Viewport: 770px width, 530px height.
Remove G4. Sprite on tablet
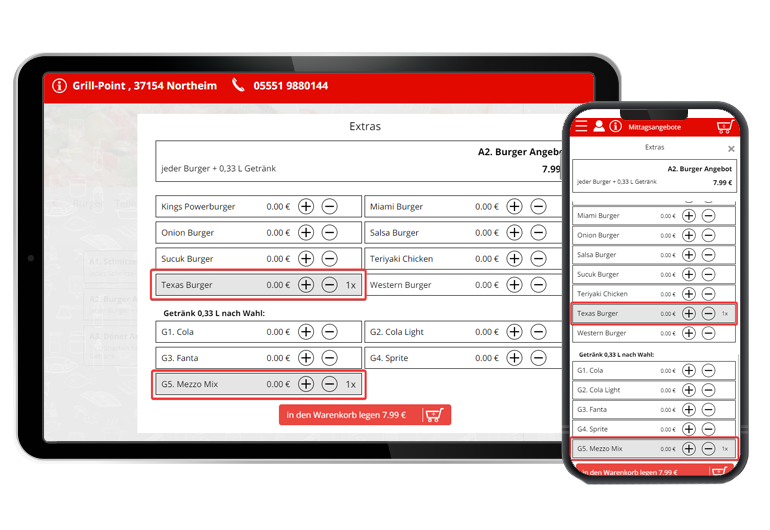click(x=538, y=358)
